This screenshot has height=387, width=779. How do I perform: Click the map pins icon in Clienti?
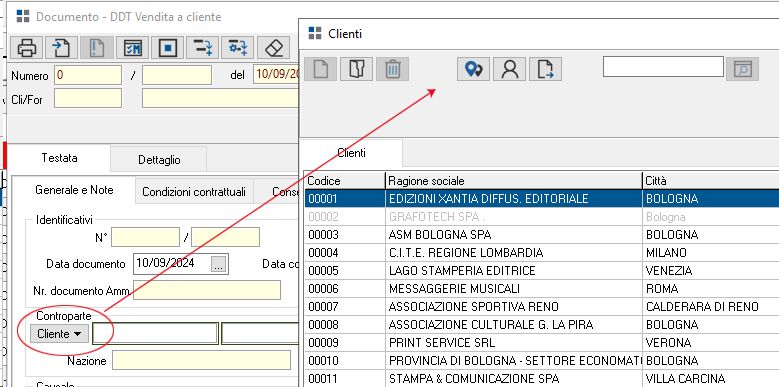click(x=473, y=69)
